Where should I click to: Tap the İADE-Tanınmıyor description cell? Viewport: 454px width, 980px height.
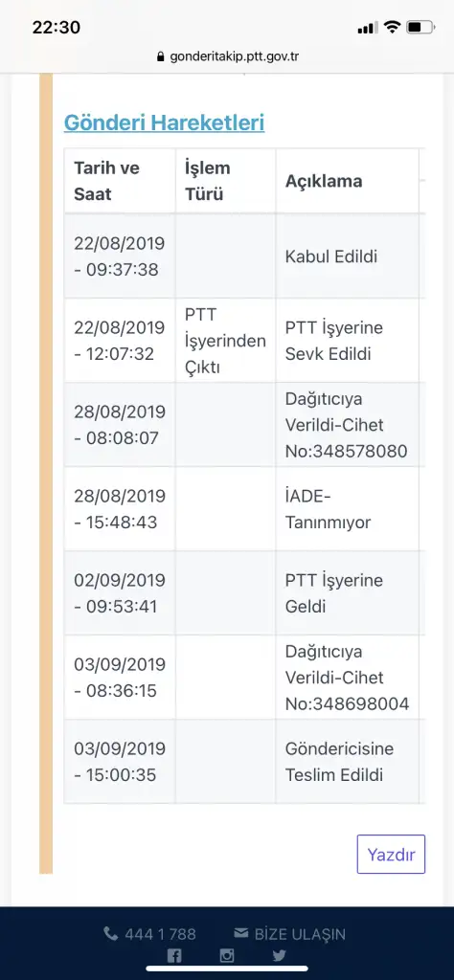tap(347, 509)
